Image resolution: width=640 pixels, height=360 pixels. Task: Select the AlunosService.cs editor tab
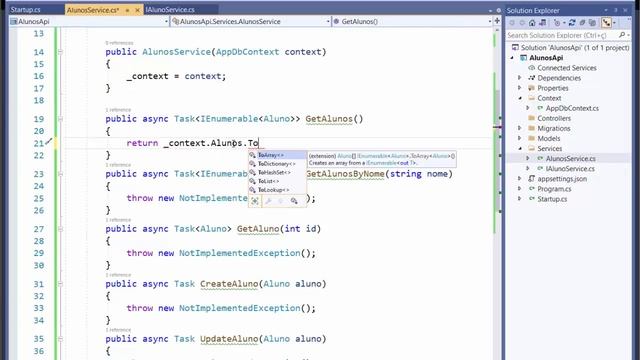click(93, 10)
